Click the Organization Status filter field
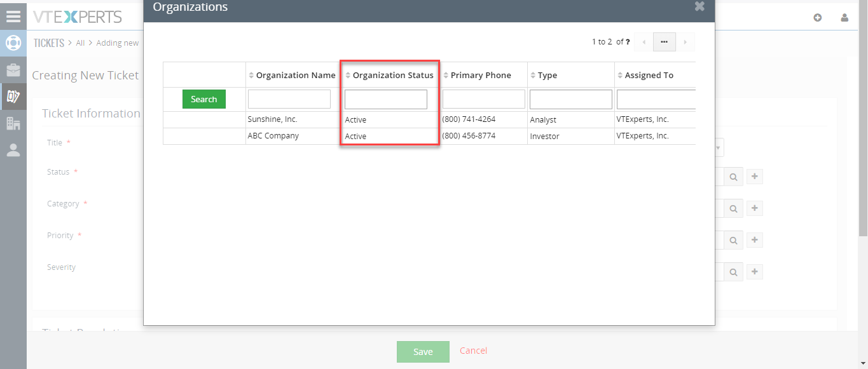Viewport: 868px width, 369px height. pos(386,99)
